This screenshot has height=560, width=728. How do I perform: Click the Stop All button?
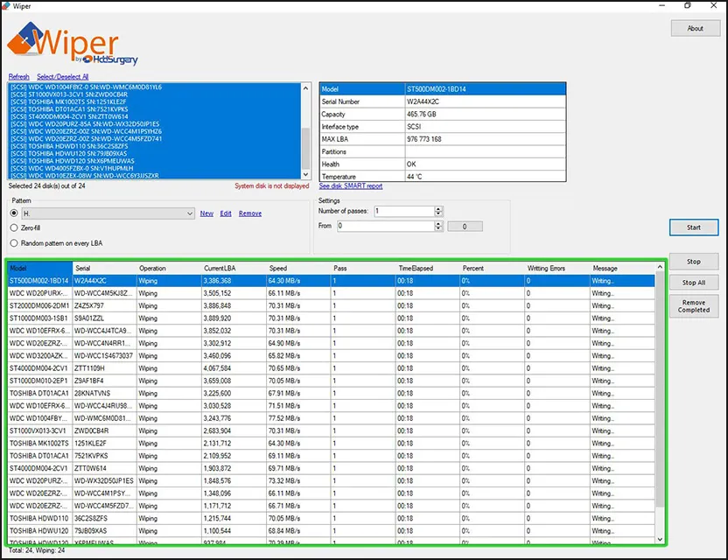pyautogui.click(x=694, y=283)
